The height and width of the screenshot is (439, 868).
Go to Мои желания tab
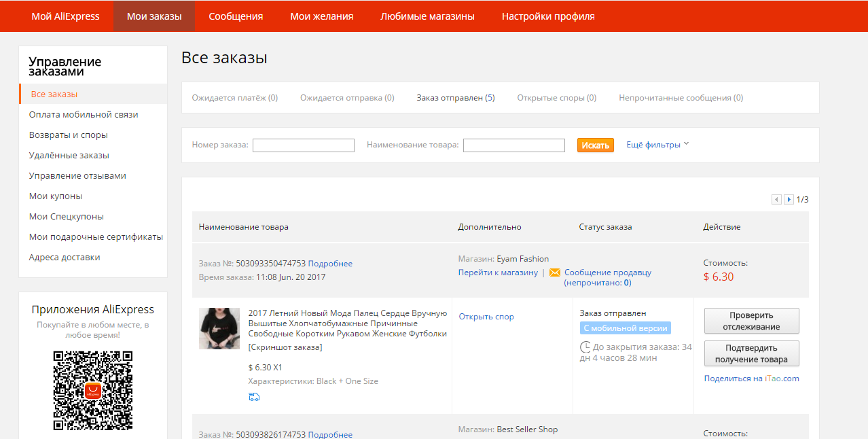322,16
